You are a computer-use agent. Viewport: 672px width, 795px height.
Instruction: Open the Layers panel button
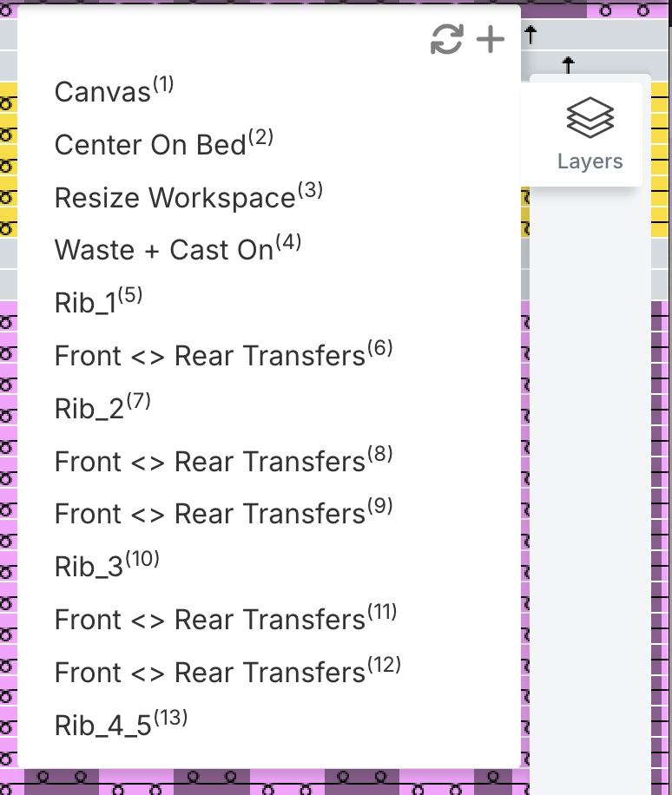pos(590,134)
